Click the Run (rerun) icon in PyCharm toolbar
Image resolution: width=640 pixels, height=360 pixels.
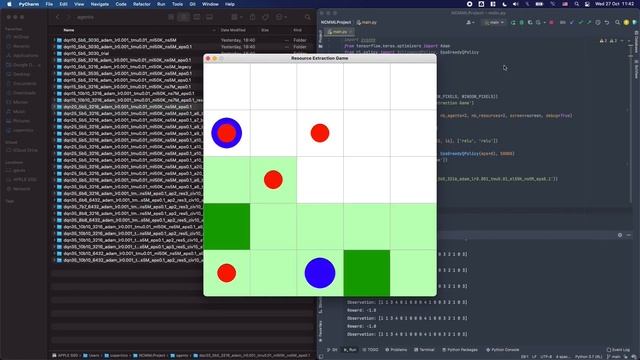click(x=513, y=22)
